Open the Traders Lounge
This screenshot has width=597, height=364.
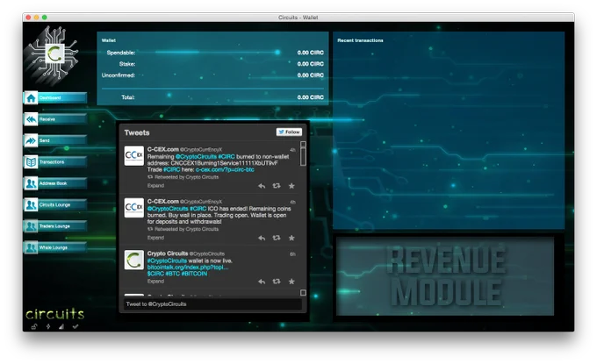click(x=55, y=226)
